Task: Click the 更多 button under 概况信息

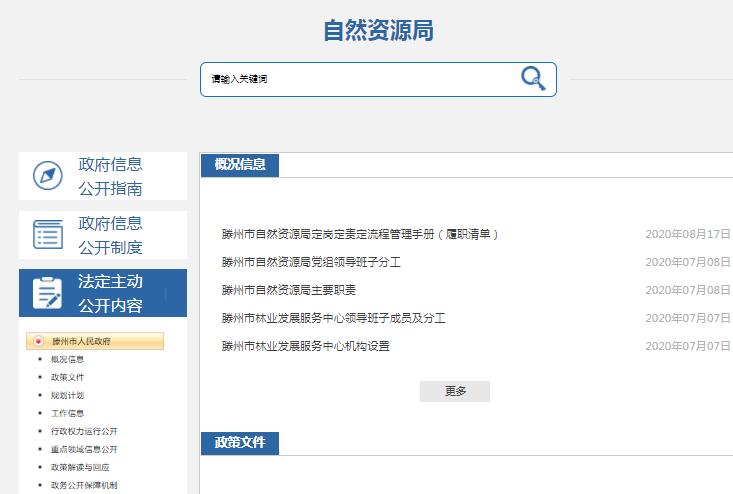Action: pyautogui.click(x=454, y=391)
